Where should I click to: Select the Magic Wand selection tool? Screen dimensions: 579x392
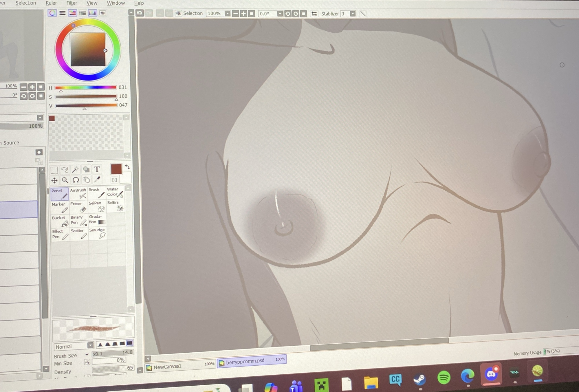coord(75,170)
